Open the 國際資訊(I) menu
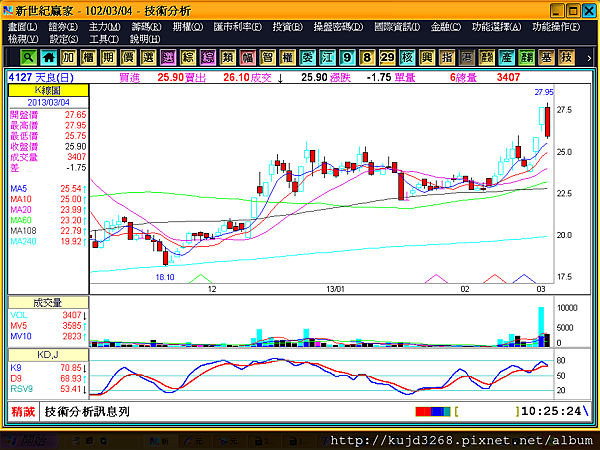The image size is (600, 450). pyautogui.click(x=397, y=27)
